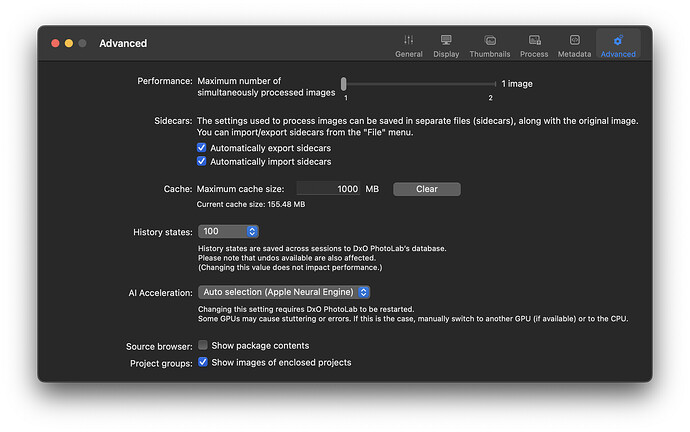This screenshot has height=432, width=690.
Task: Select the Advanced gear icon
Action: pos(618,40)
